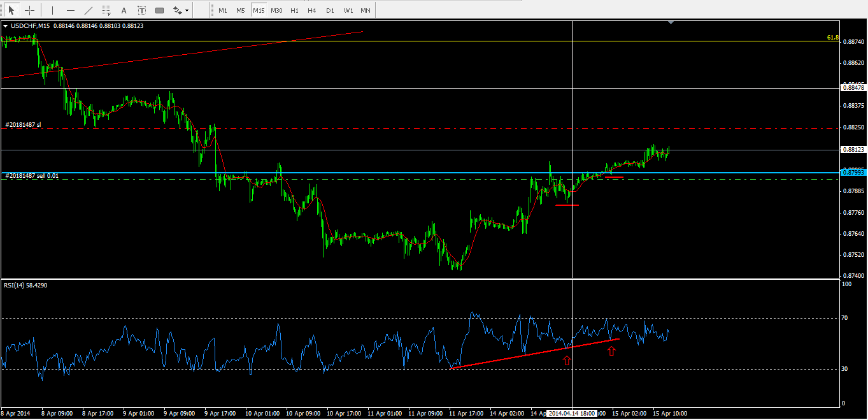The width and height of the screenshot is (868, 420).
Task: Click the USDCHF,M15 symbol label
Action: click(x=31, y=26)
